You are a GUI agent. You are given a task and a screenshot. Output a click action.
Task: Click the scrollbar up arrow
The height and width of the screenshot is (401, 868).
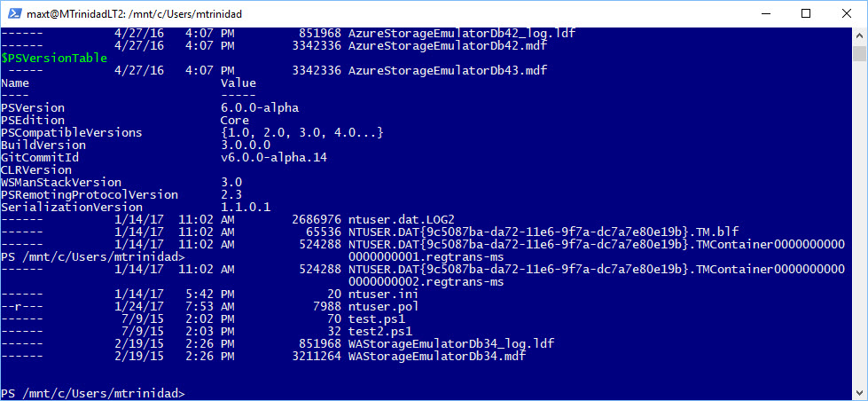click(858, 35)
